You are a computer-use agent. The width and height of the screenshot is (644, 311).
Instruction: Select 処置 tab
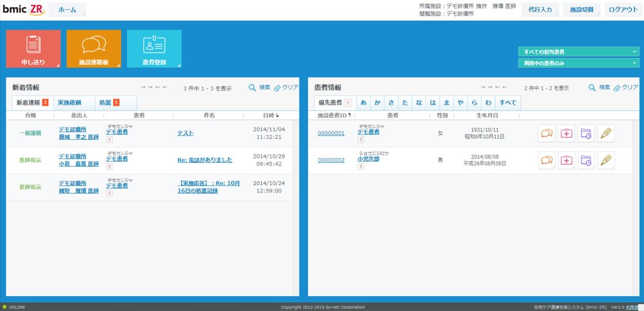tap(116, 103)
